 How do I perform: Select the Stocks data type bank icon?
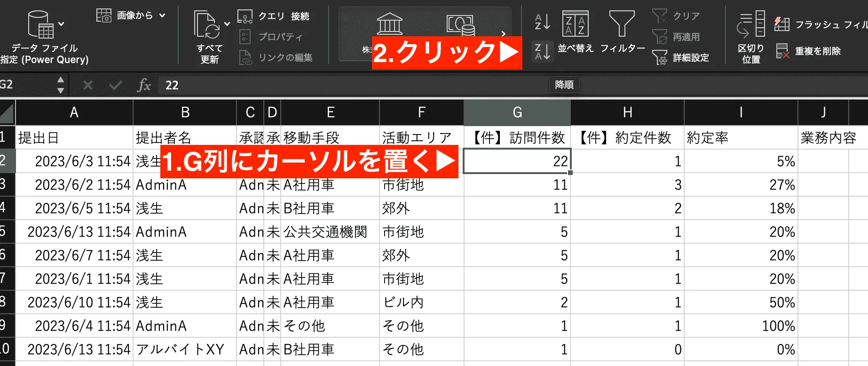coord(390,24)
